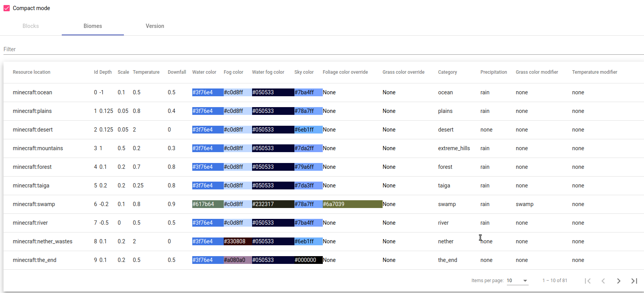
Task: Click the_end fog color #a080a0 swatch
Action: [238, 260]
